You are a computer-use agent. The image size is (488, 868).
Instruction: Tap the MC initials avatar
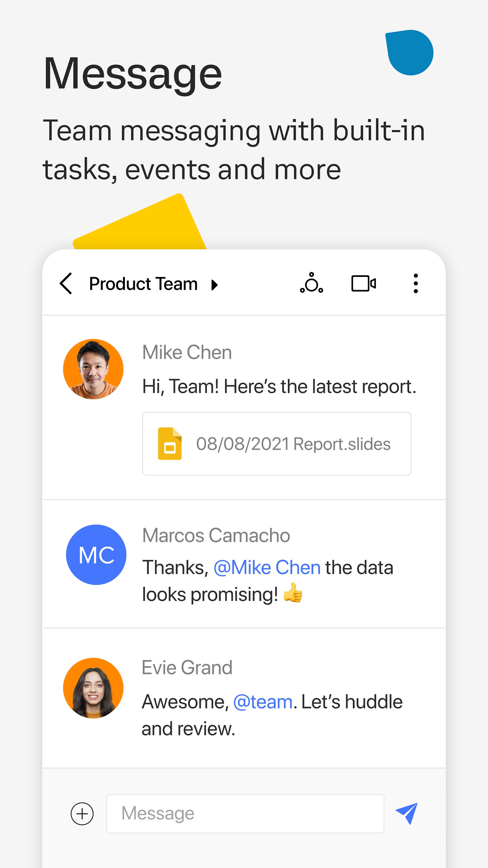point(96,555)
